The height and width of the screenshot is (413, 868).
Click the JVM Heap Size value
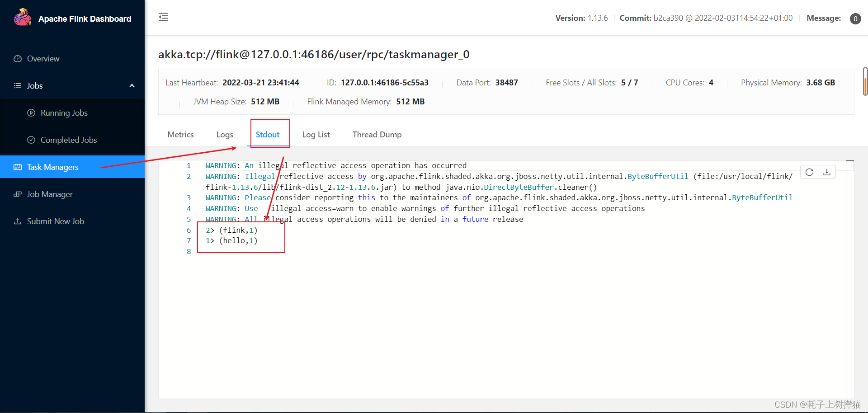point(265,102)
